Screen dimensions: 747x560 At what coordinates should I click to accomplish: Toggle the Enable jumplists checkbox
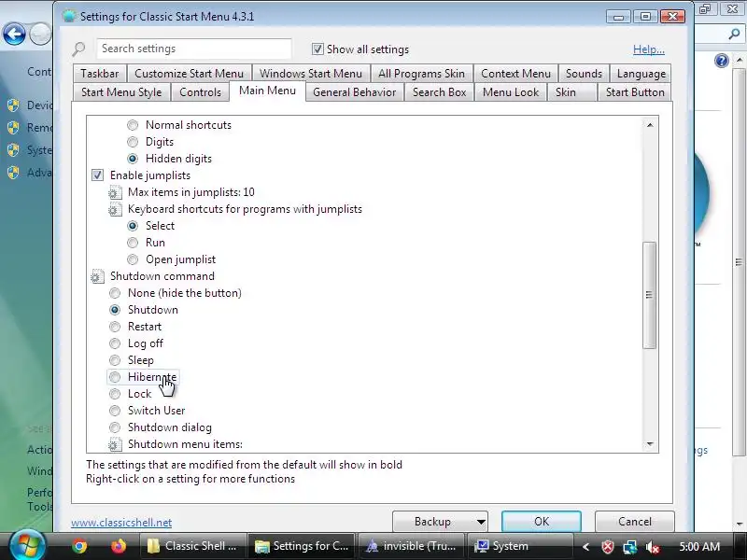[x=97, y=175]
